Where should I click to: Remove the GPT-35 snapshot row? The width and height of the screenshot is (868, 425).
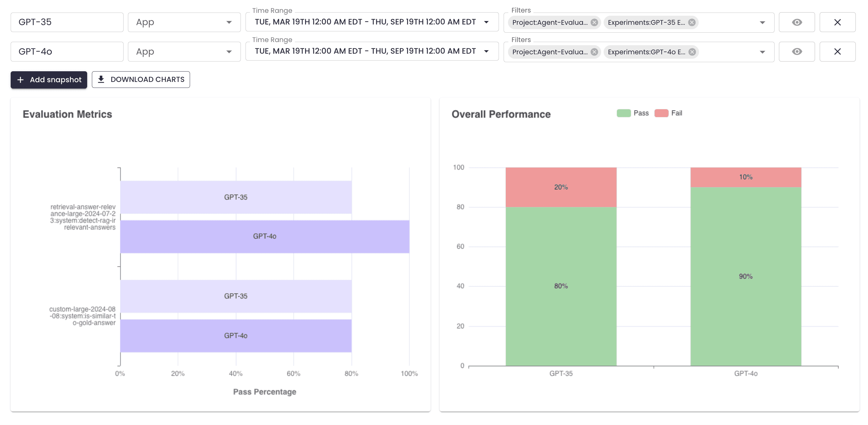click(837, 22)
